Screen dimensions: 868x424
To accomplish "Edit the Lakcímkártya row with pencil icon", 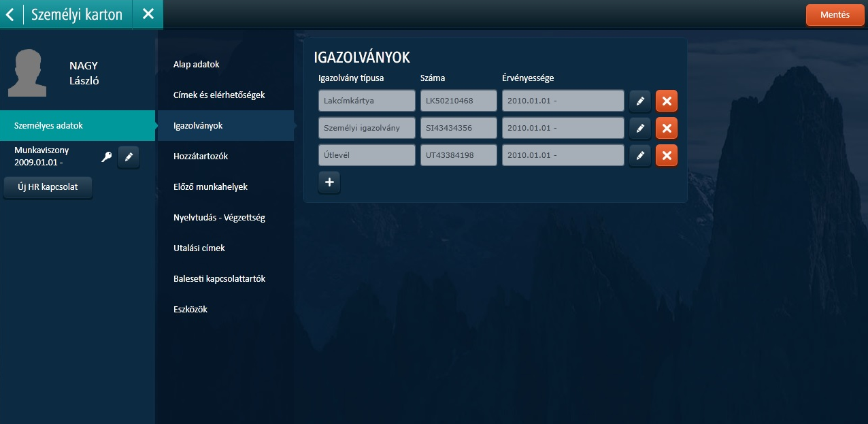I will coord(639,101).
